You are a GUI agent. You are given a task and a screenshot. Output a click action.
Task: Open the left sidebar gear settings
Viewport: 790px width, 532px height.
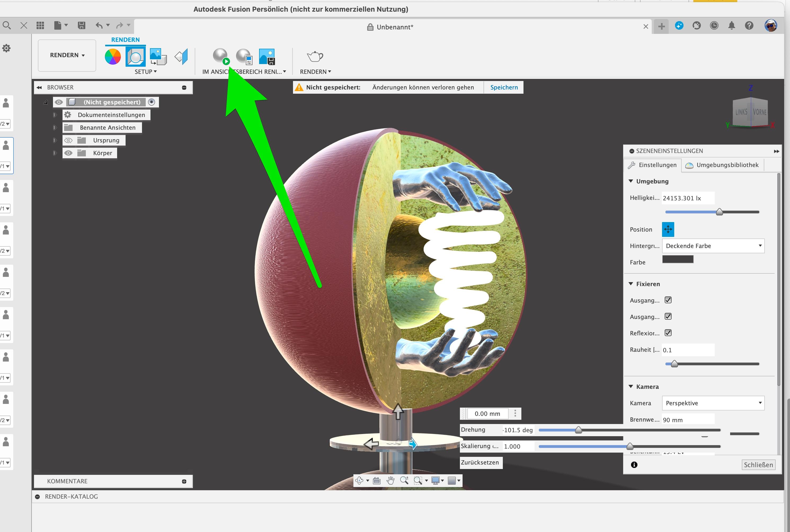click(x=6, y=48)
